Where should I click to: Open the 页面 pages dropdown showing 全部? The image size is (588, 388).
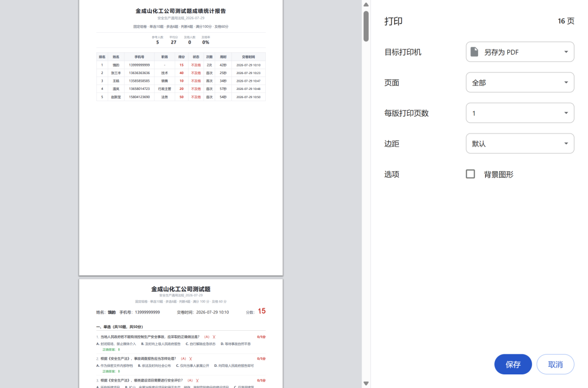(x=520, y=82)
